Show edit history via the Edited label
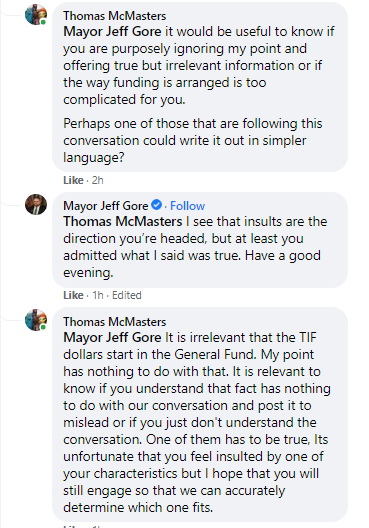369x528 pixels. point(127,295)
